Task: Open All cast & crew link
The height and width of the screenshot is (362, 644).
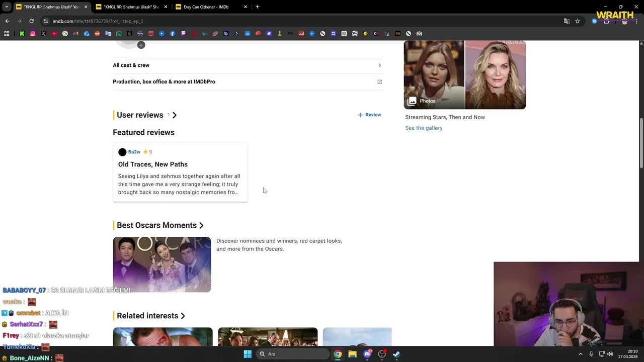Action: point(131,65)
